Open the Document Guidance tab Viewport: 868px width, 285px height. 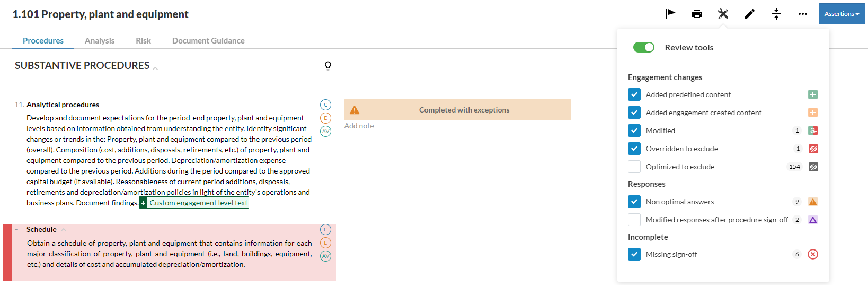pos(208,41)
